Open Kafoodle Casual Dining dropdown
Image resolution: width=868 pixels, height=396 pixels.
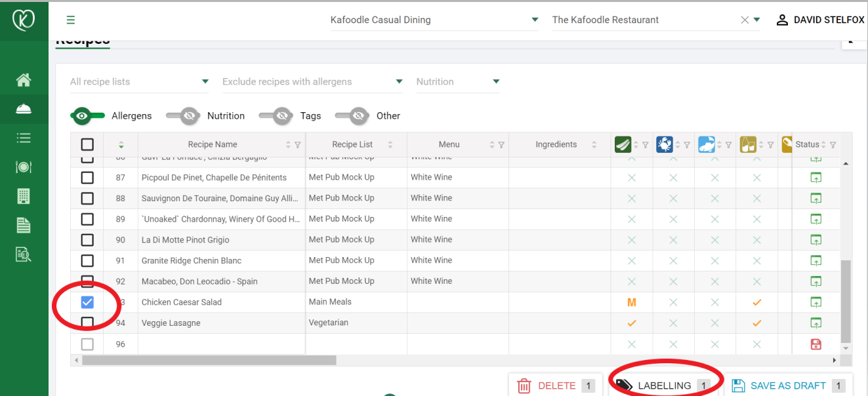(x=434, y=20)
